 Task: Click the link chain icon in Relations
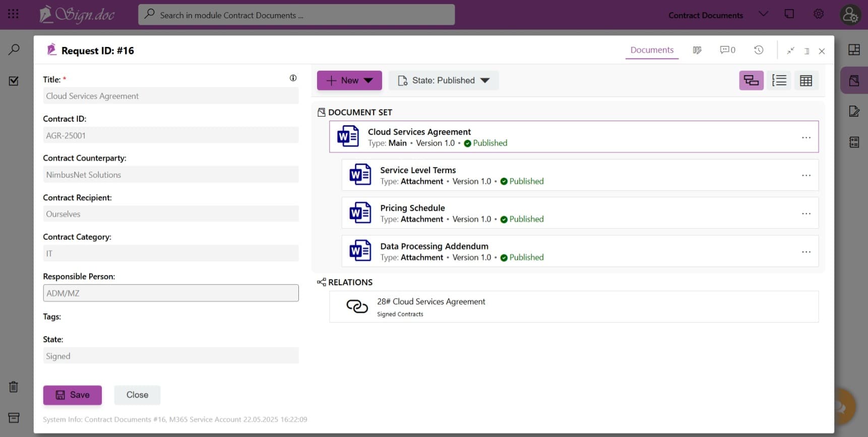pos(357,306)
